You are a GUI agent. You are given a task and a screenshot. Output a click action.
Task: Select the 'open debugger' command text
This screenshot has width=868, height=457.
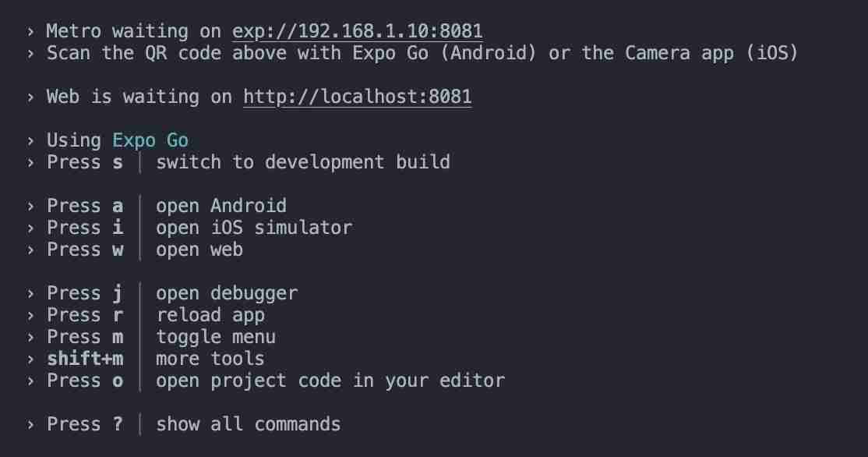(x=227, y=293)
